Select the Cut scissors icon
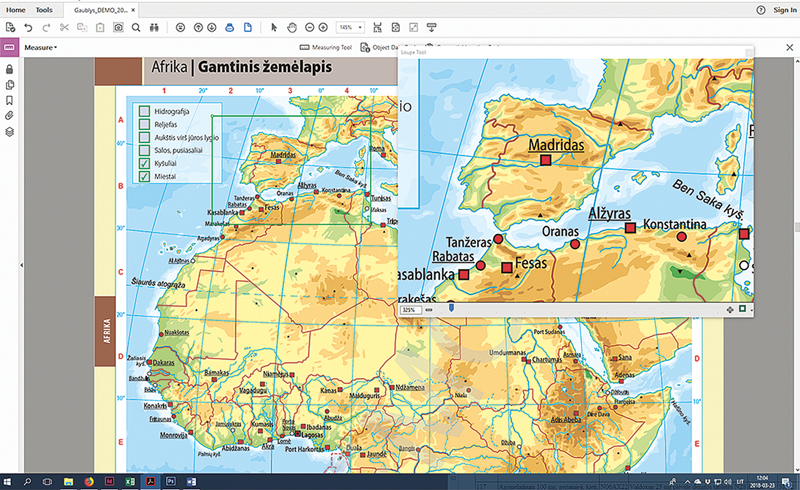Screen dimensions: 800x490 (64, 28)
